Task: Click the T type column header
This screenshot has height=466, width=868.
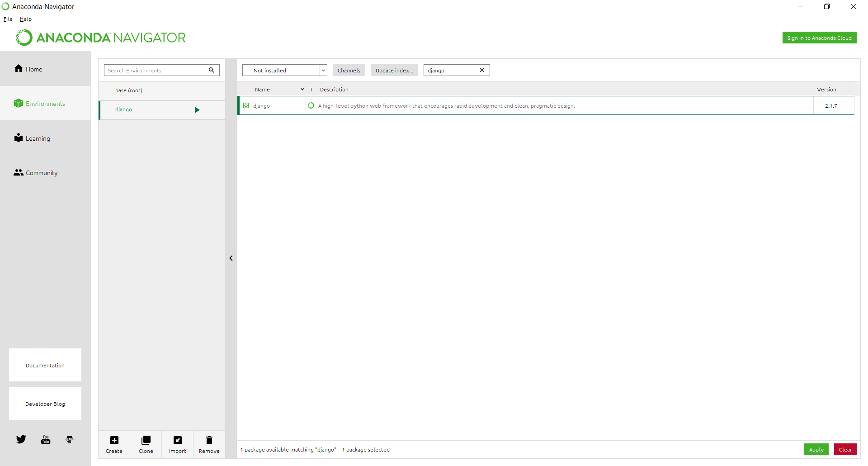Action: 311,90
